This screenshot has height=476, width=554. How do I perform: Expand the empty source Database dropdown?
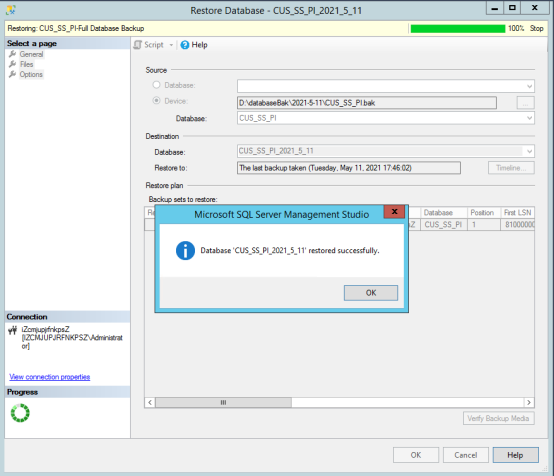(x=529, y=86)
